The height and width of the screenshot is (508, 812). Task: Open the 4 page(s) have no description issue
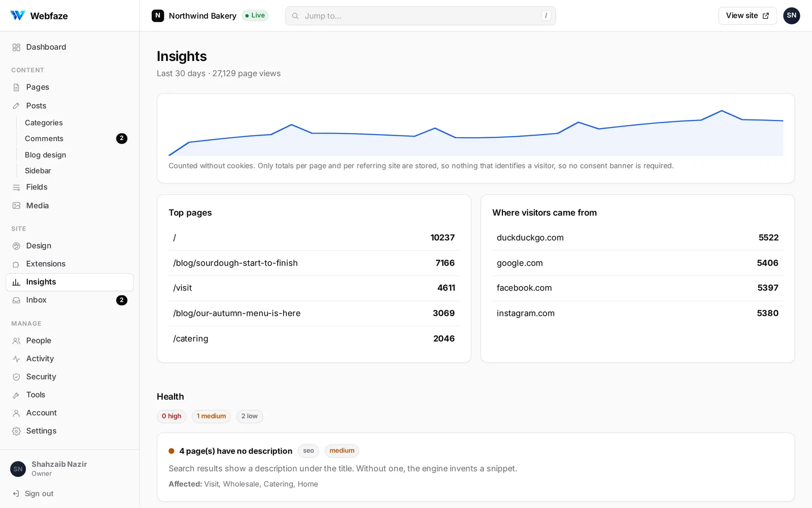(235, 451)
